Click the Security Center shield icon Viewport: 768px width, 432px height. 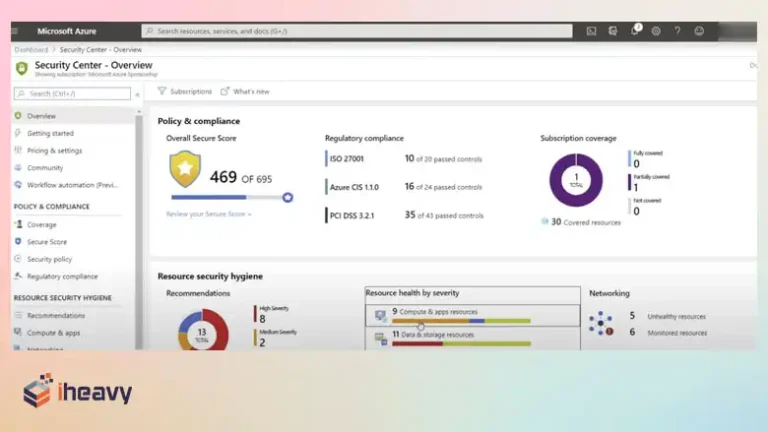[22, 68]
